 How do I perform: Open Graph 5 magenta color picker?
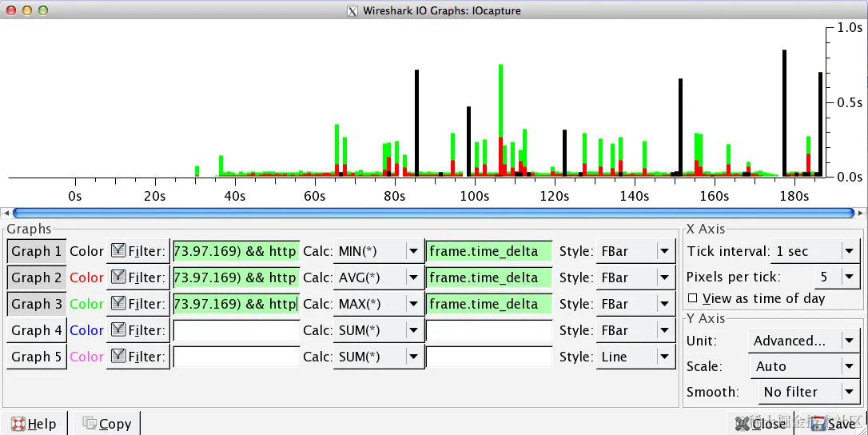click(86, 357)
